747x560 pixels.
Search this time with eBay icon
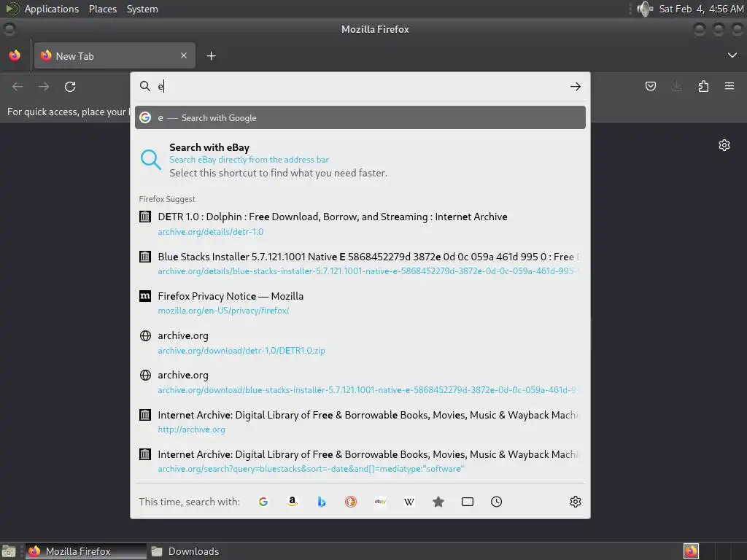[x=380, y=502]
